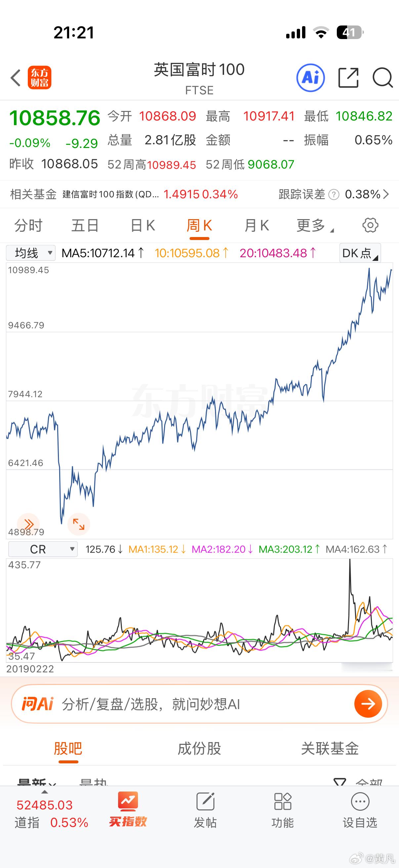Screen dimensions: 399x868
Task: Tap the share/export icon
Action: coord(348,78)
